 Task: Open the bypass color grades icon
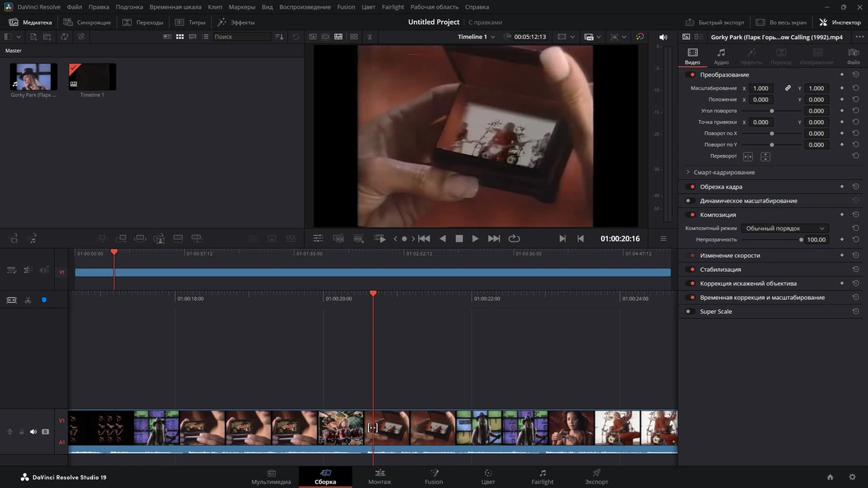pos(639,36)
